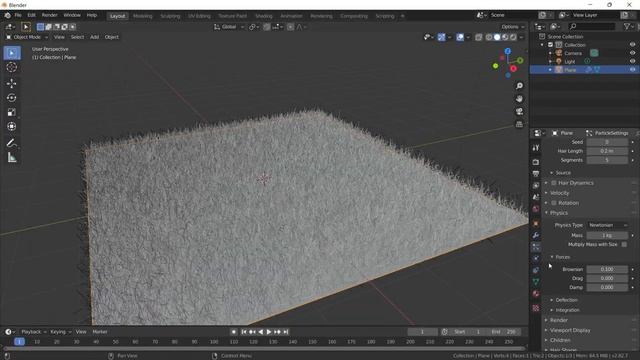This screenshot has height=360, width=640.
Task: Toggle Multiply Mass with Size checkbox
Action: pos(624,244)
